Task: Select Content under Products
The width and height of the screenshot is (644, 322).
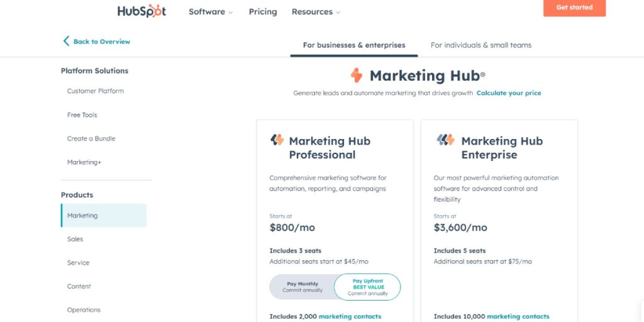Action: point(79,286)
